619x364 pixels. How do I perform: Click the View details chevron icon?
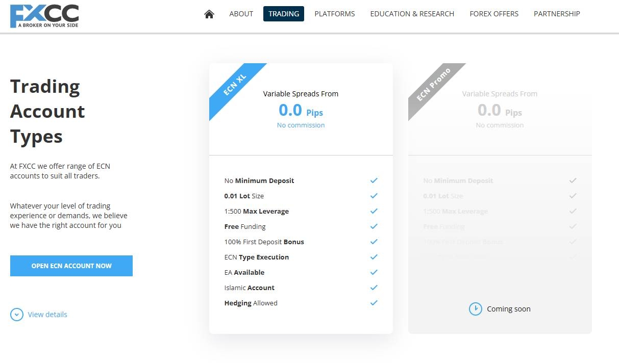tap(17, 315)
